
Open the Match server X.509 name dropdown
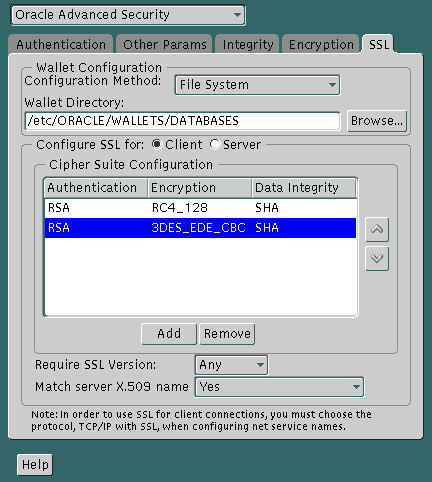[x=279, y=387]
